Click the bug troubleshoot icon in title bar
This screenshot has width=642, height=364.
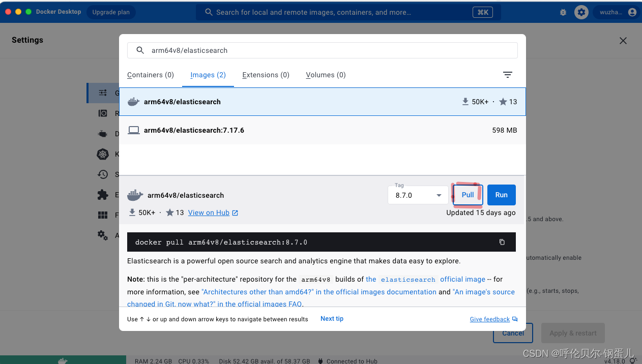(x=563, y=12)
